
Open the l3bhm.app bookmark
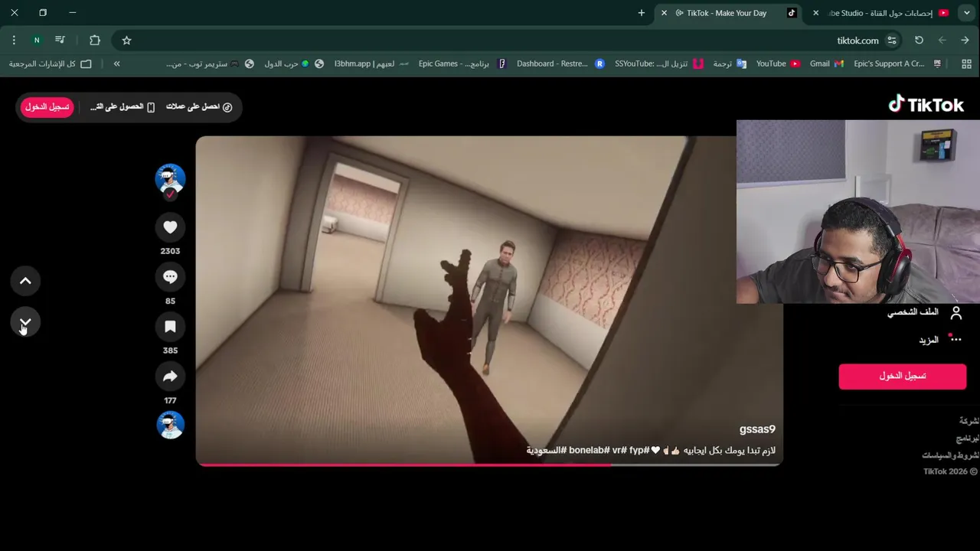coord(371,64)
